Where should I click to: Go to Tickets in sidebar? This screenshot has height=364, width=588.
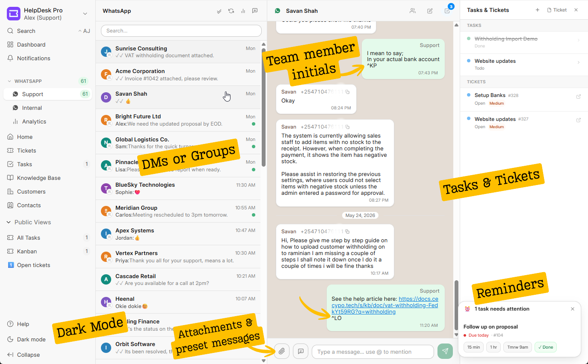tap(27, 150)
